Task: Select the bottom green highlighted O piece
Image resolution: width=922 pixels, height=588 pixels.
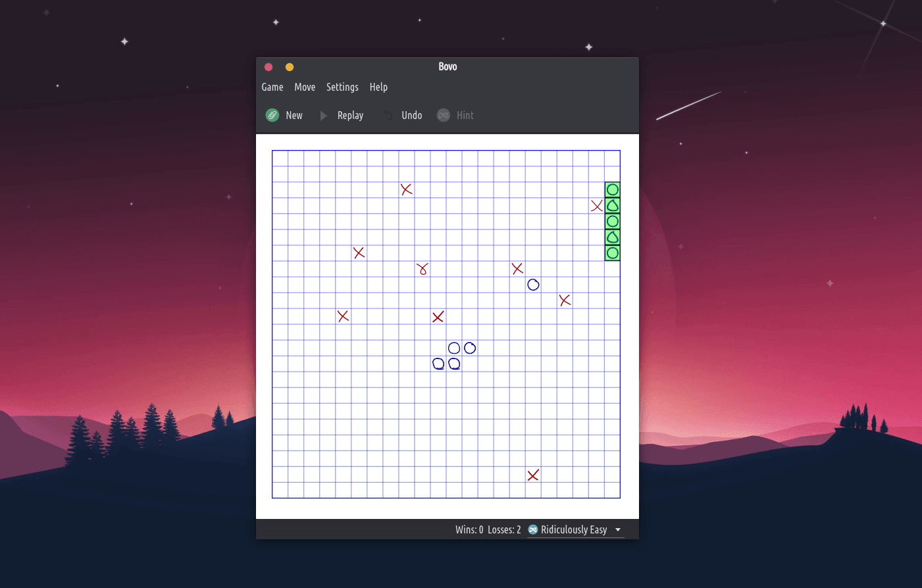Action: [613, 253]
